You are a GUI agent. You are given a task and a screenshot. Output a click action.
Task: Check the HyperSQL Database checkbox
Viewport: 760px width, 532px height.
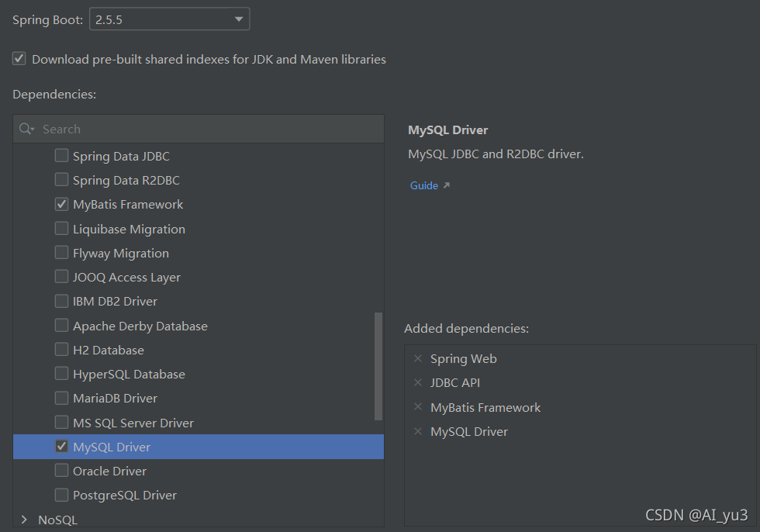coord(61,374)
